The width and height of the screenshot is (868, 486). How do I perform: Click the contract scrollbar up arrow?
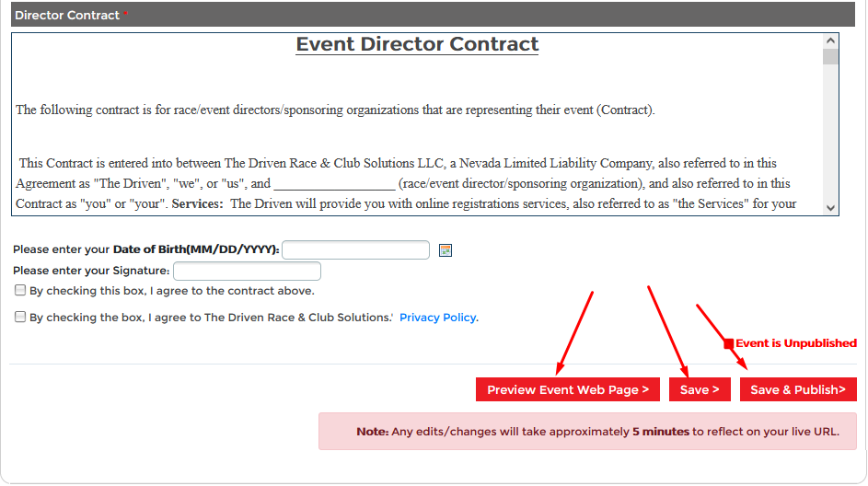pos(831,41)
